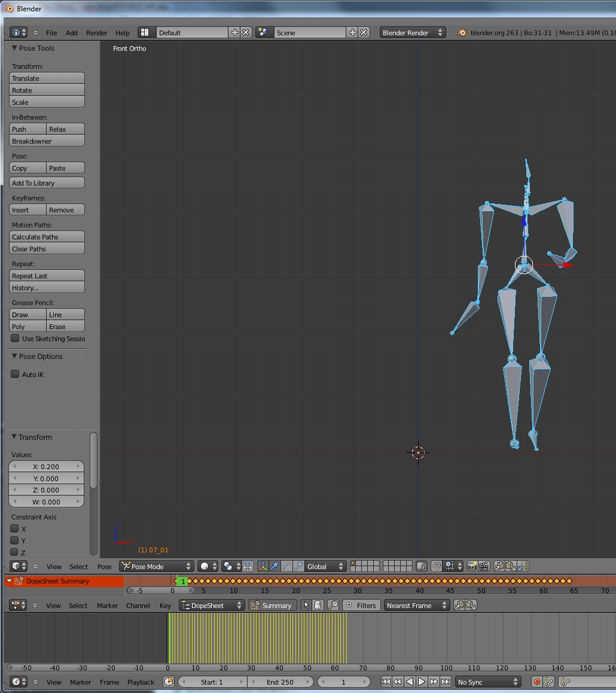The height and width of the screenshot is (693, 616).
Task: Click the zoom magnifier icon in the DopeSheet header
Action: pos(333,605)
